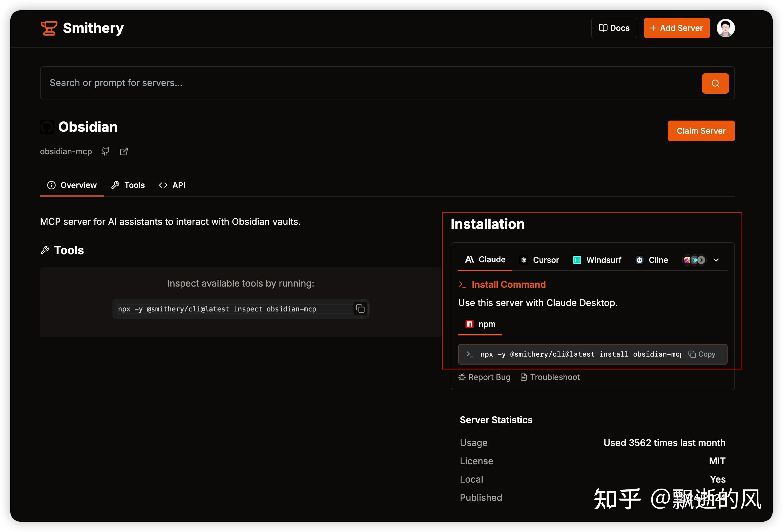The height and width of the screenshot is (532, 783).
Task: Click the external link icon next to obsidian-mcp
Action: pos(123,152)
